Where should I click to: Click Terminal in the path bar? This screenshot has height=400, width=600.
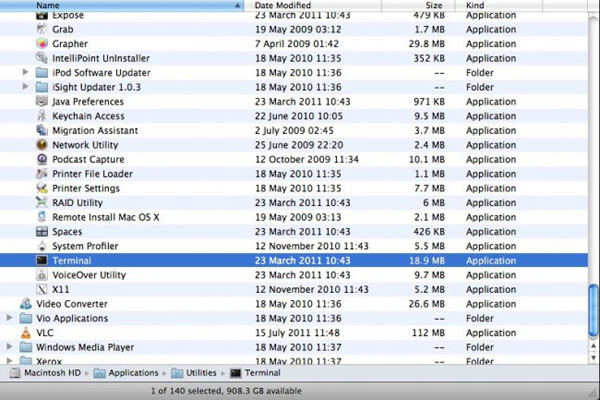click(x=255, y=373)
